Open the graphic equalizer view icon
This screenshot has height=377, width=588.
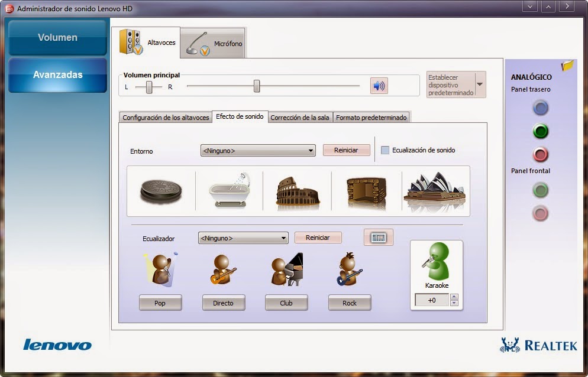(379, 237)
